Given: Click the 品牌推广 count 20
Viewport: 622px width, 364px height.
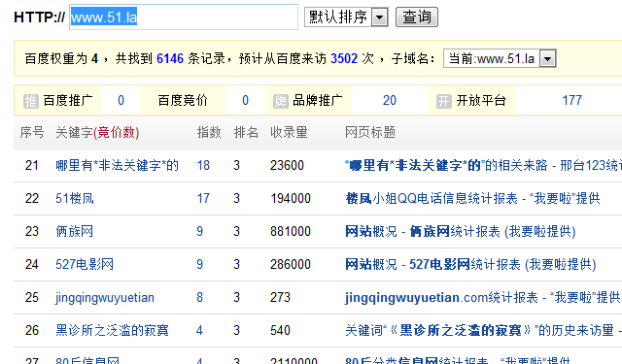Looking at the screenshot, I should [x=389, y=101].
